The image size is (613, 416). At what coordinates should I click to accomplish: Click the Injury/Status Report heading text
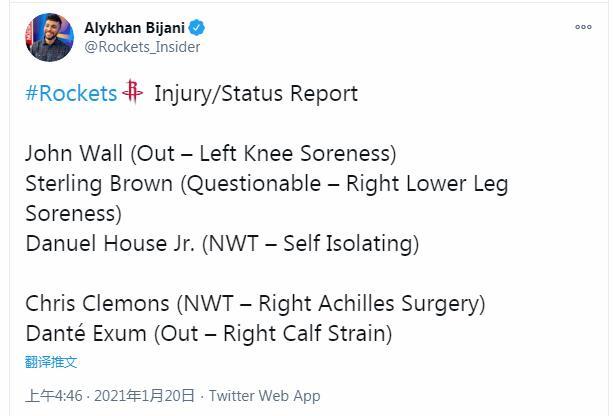(256, 94)
